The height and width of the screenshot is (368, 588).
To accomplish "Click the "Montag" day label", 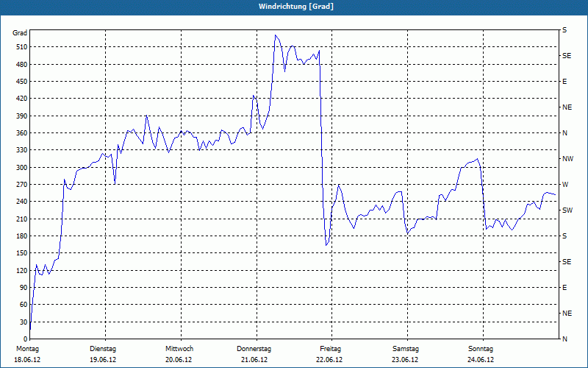I will tap(27, 349).
